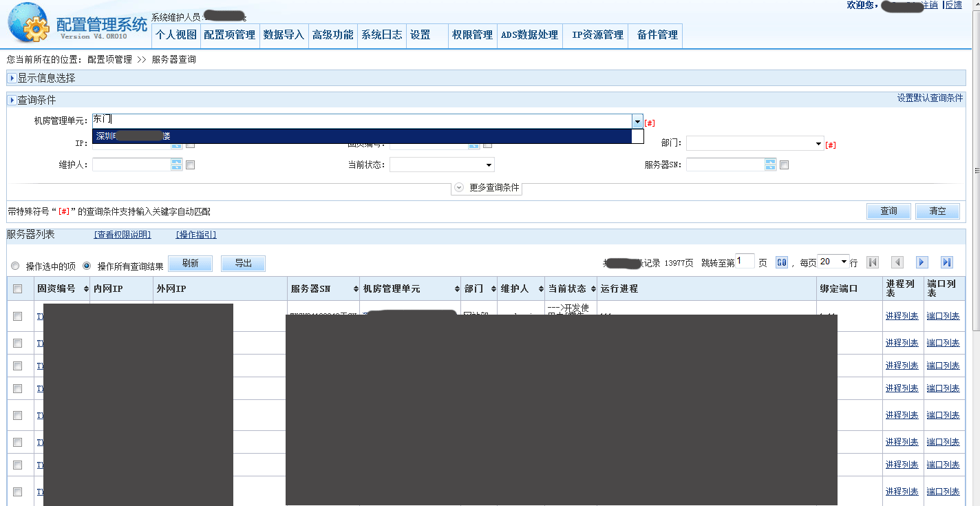Screen dimensions: 980x506
Task: Click the GO page jump icon
Action: (782, 262)
